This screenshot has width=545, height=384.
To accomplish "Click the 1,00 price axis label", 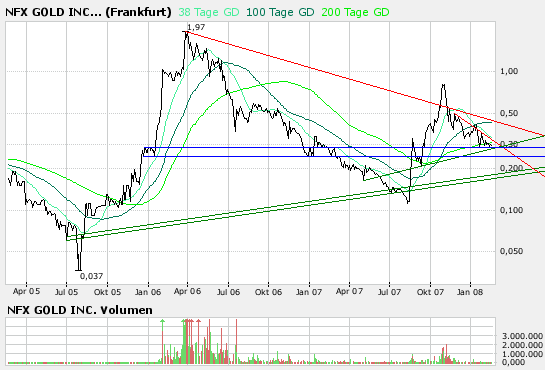I will click(509, 71).
